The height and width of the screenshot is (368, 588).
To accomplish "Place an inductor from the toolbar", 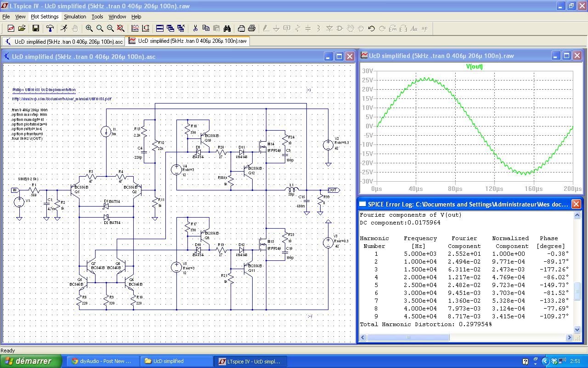I will click(x=319, y=29).
